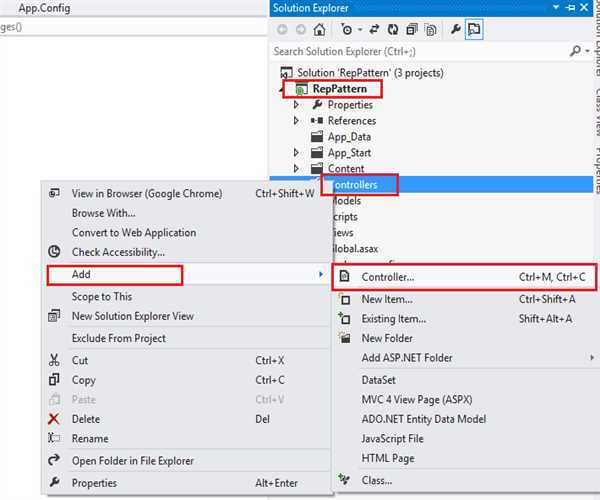The image size is (600, 500).
Task: Expand the References tree node
Action: [x=296, y=121]
